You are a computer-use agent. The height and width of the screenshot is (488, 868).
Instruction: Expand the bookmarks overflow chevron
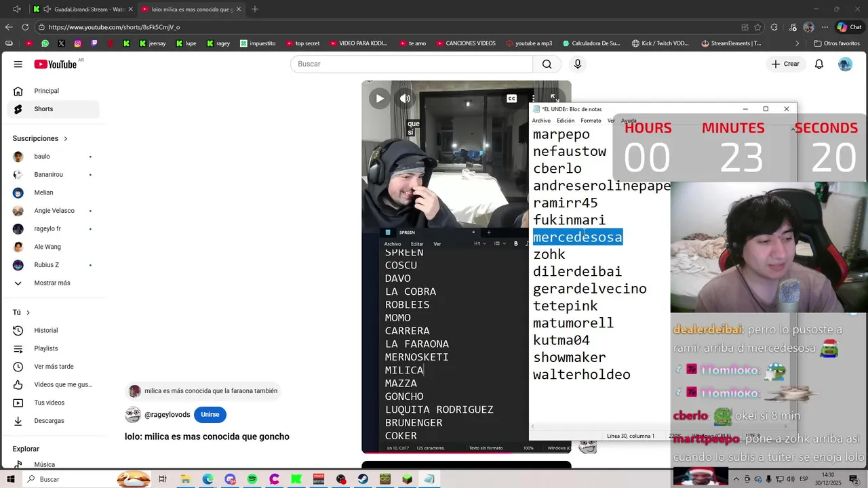797,43
